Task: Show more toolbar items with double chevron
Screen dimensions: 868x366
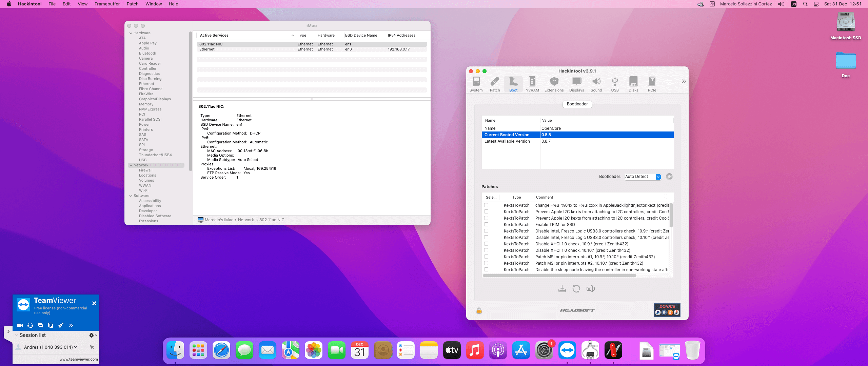Action: [x=684, y=81]
